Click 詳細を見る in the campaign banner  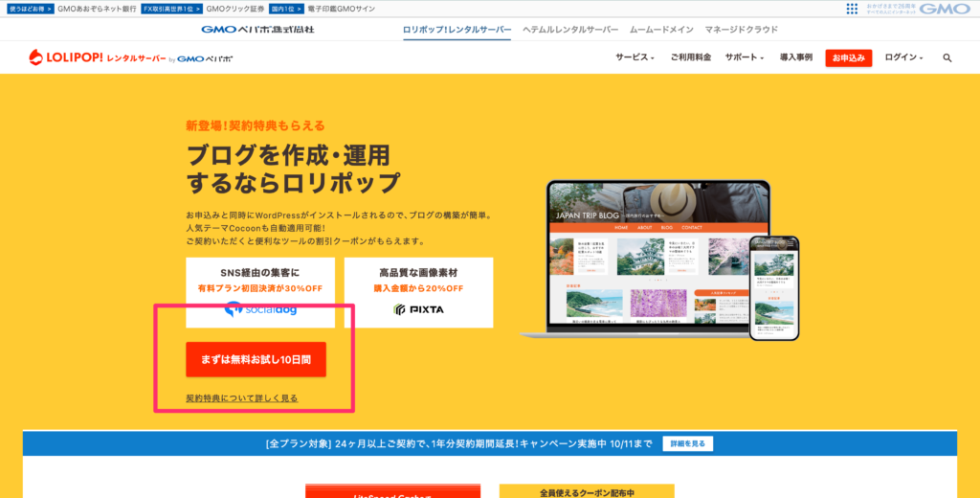click(687, 443)
